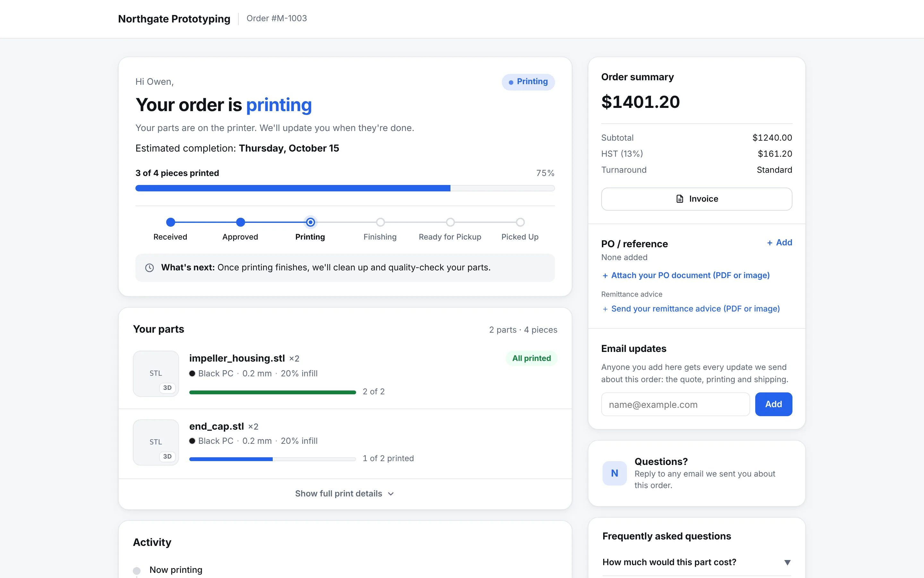Select the current Printing step marker
The image size is (924, 578).
click(x=311, y=222)
